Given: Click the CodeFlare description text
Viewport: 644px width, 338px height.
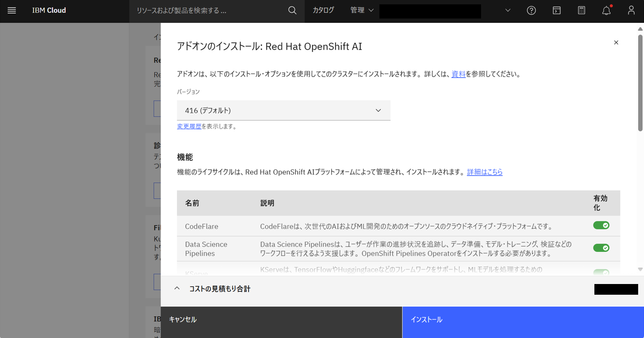Looking at the screenshot, I should 406,226.
